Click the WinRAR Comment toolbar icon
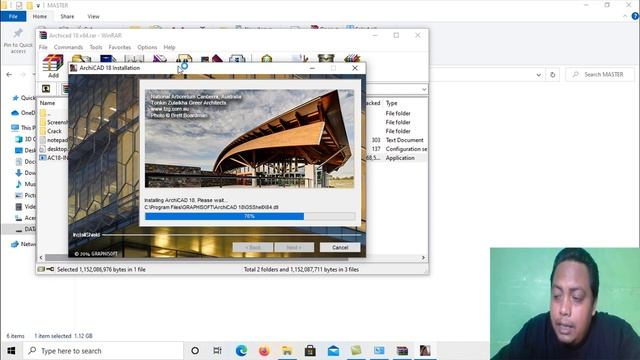The image size is (640, 360). pos(299,58)
